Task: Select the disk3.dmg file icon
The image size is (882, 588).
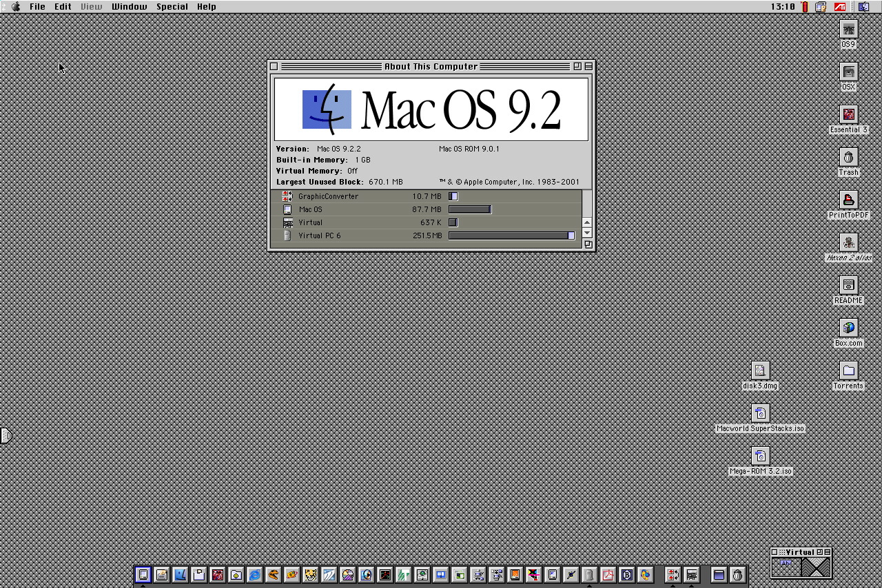Action: tap(760, 370)
